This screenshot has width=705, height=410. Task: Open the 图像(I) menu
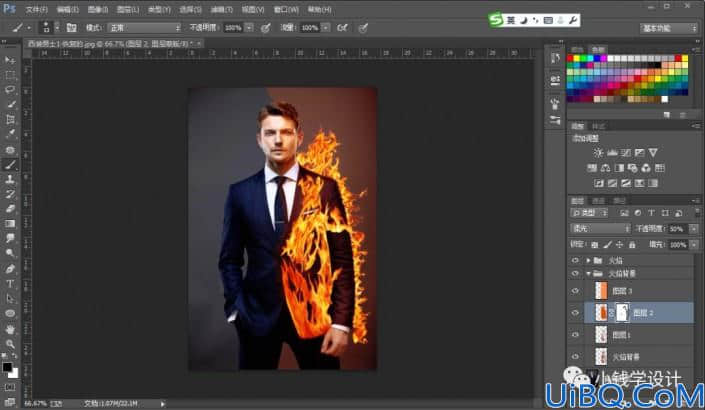[98, 9]
